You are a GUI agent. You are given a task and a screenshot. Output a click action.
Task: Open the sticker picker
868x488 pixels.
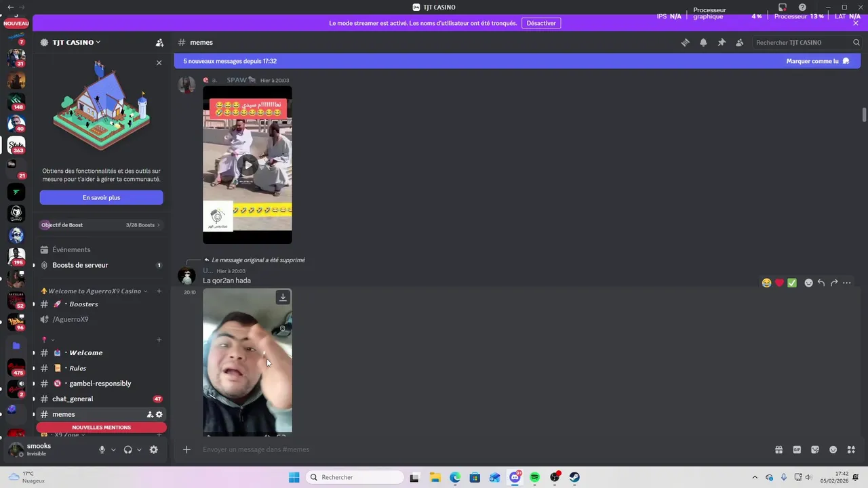pos(815,449)
